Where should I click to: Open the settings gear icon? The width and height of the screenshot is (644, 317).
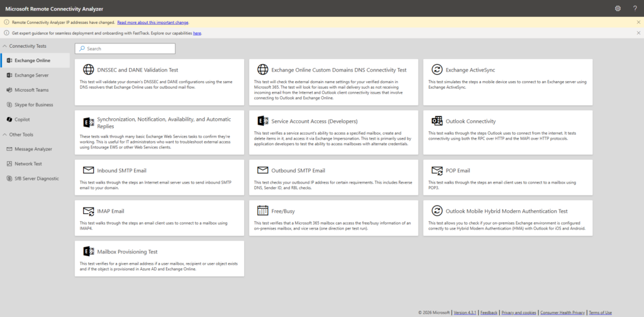[618, 8]
